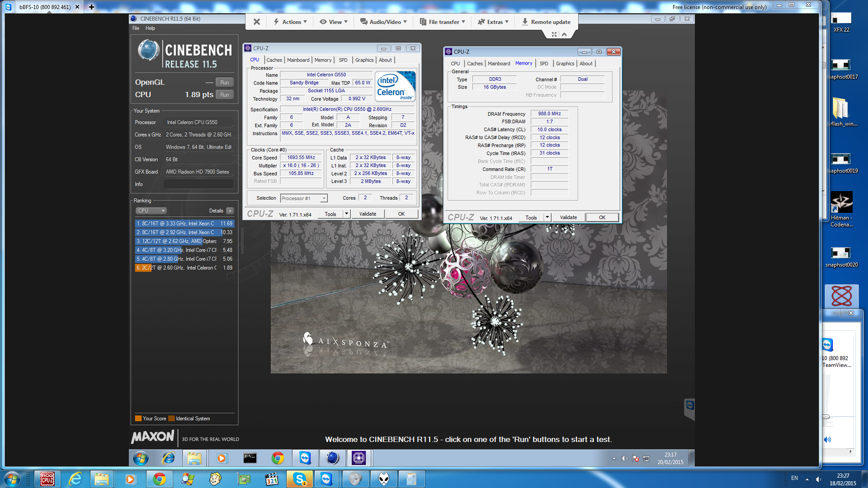Select ranking row 8C/16T @ 3.33 GHz
The height and width of the screenshot is (488, 868).
click(x=184, y=224)
